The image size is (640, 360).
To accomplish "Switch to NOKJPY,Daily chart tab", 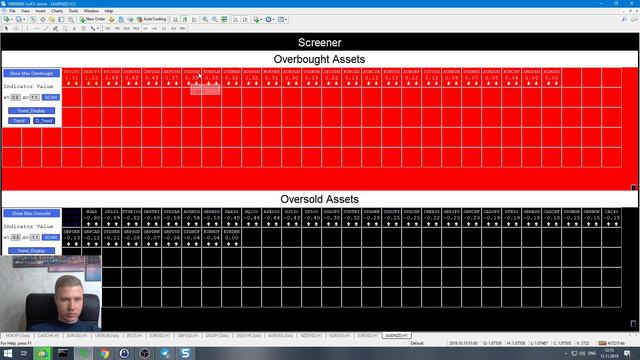I will click(x=18, y=336).
